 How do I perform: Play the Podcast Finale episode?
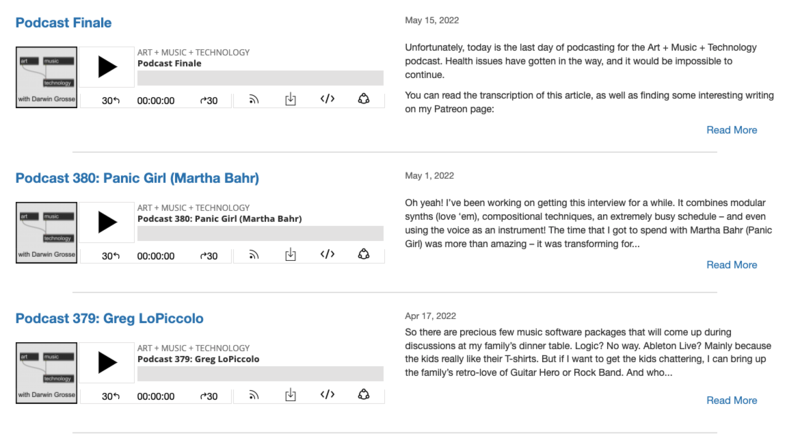pos(107,68)
